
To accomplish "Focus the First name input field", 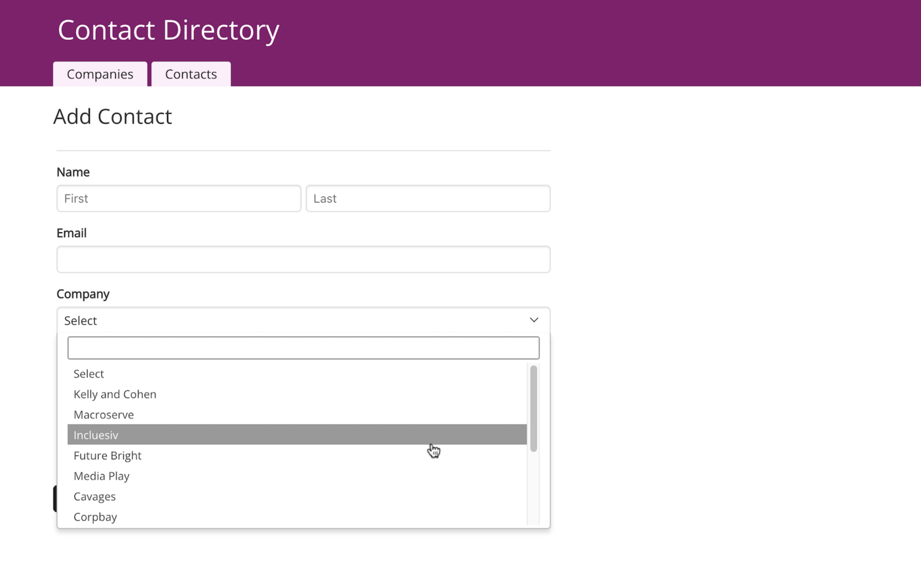I will [x=179, y=199].
